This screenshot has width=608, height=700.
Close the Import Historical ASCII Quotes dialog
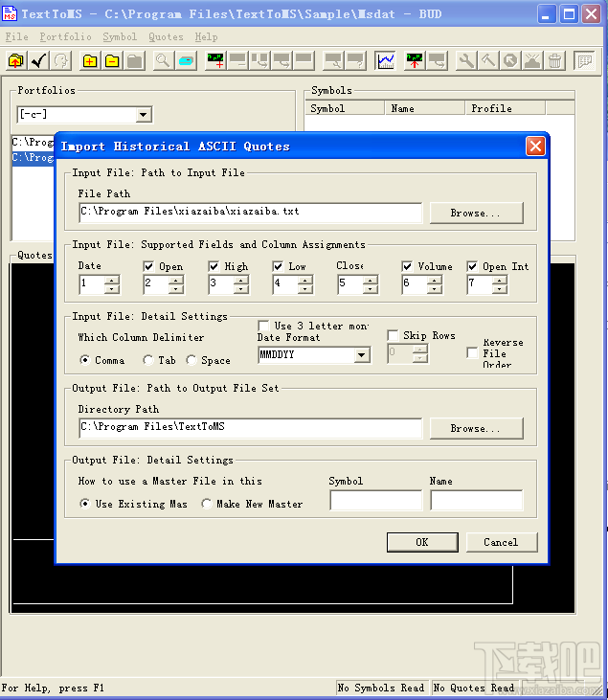(x=535, y=146)
